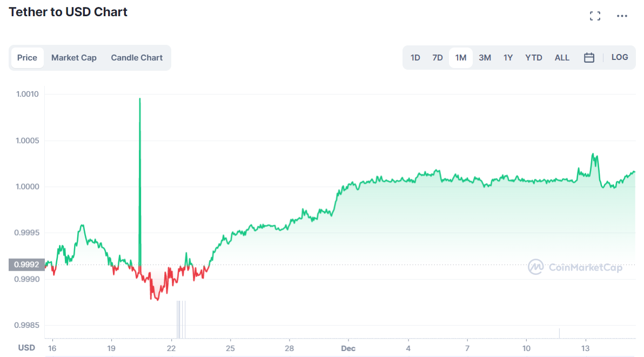Toggle logarithmic scale with LOG

tap(619, 57)
